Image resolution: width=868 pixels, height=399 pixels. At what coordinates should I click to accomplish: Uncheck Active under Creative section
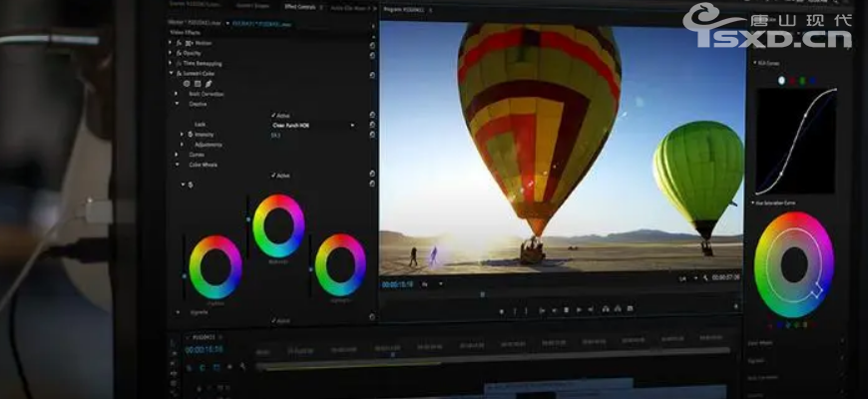point(273,116)
